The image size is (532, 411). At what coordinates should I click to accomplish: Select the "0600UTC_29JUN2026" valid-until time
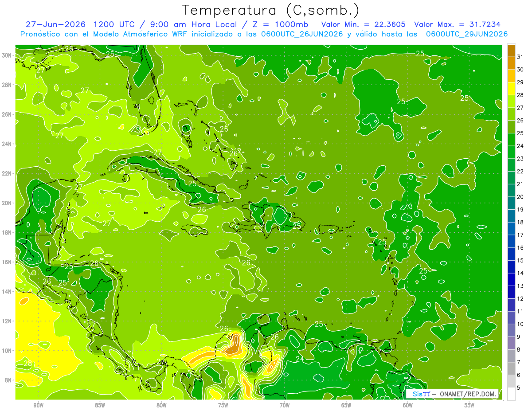coord(467,34)
